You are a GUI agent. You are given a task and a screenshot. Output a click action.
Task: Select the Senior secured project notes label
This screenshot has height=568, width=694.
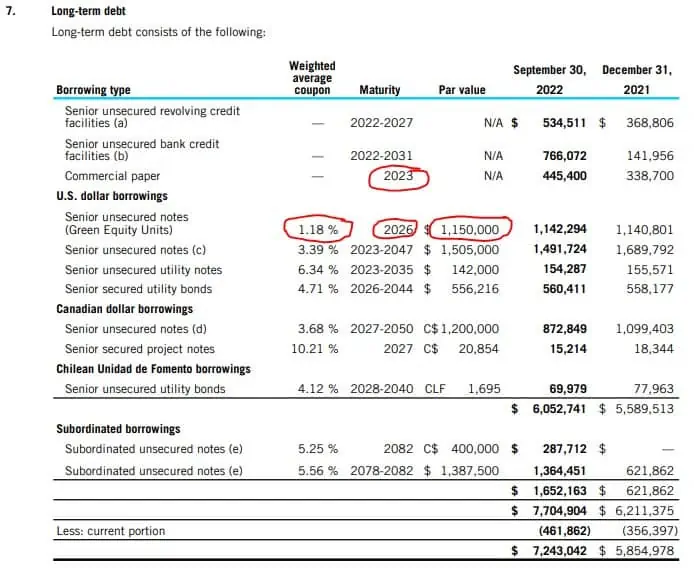click(140, 349)
